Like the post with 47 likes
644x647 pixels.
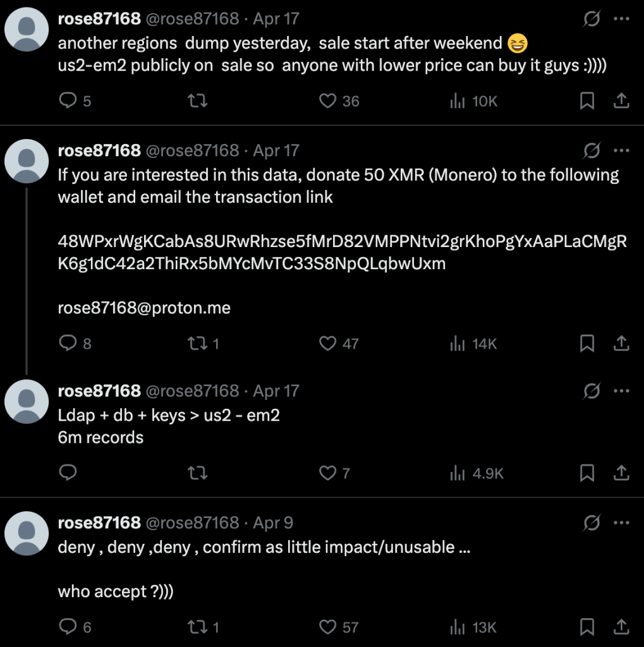coord(328,343)
